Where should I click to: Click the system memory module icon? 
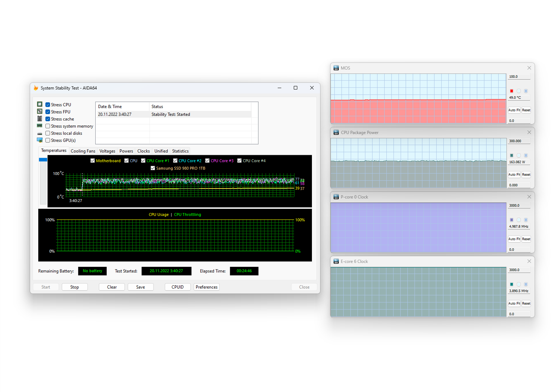(x=40, y=126)
